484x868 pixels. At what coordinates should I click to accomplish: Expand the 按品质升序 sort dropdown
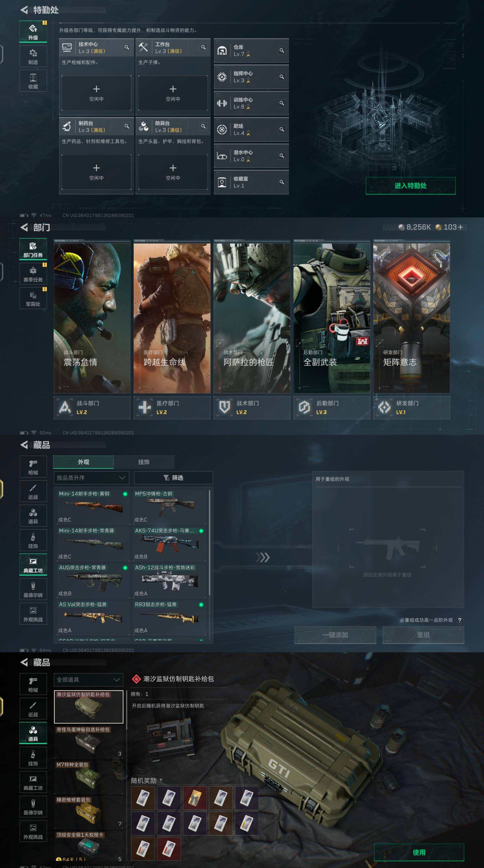pos(91,478)
